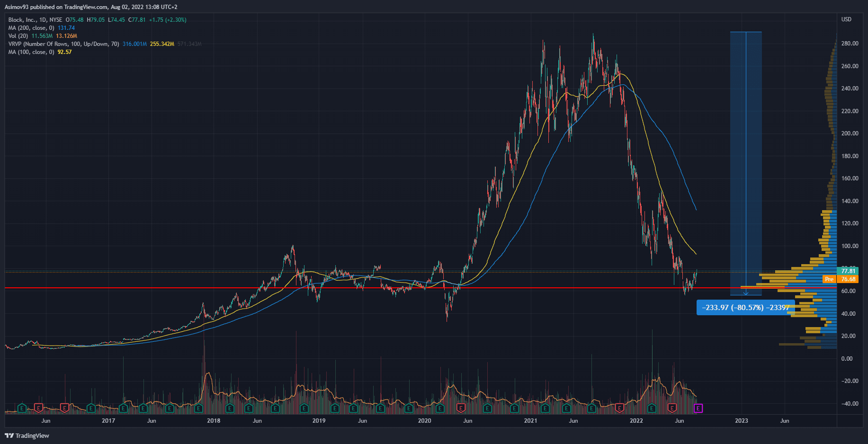This screenshot has width=868, height=444.
Task: Select green earnings marker right after 2022 label
Action: pos(652,408)
